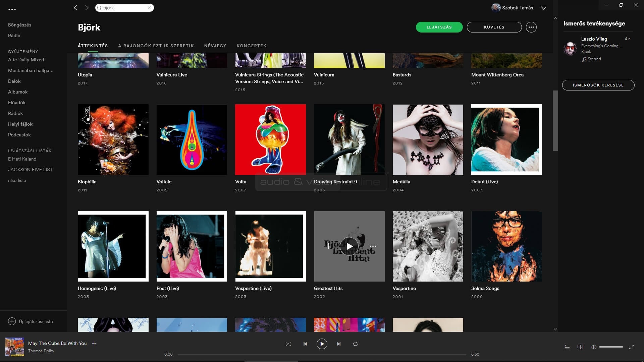This screenshot has width=644, height=362.
Task: Click the Mount Wittenberg Orca title
Action: click(x=497, y=75)
